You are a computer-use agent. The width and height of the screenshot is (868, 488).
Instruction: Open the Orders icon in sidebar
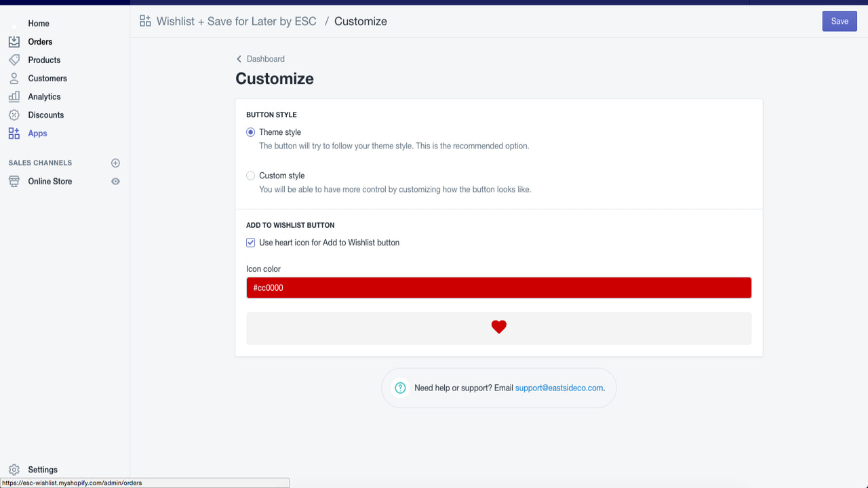coord(14,41)
